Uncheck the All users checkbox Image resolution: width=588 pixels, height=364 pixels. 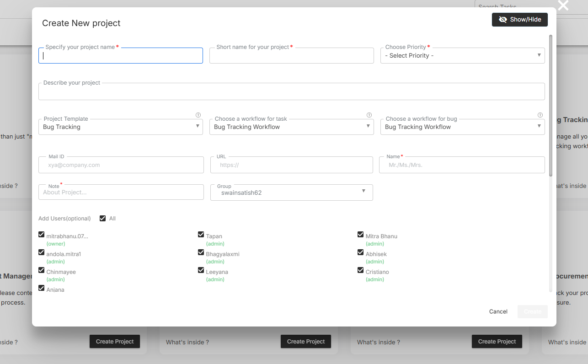102,219
